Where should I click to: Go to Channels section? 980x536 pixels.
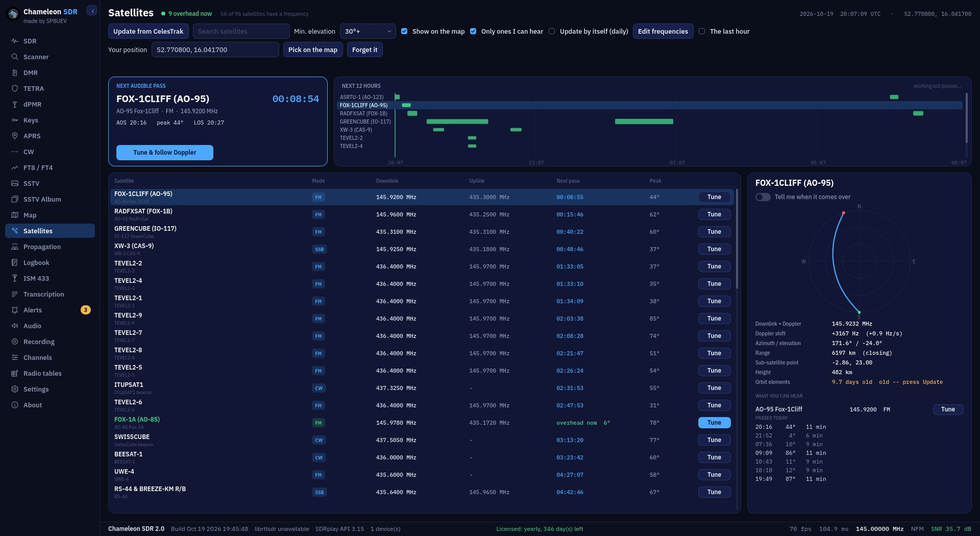pos(50,357)
